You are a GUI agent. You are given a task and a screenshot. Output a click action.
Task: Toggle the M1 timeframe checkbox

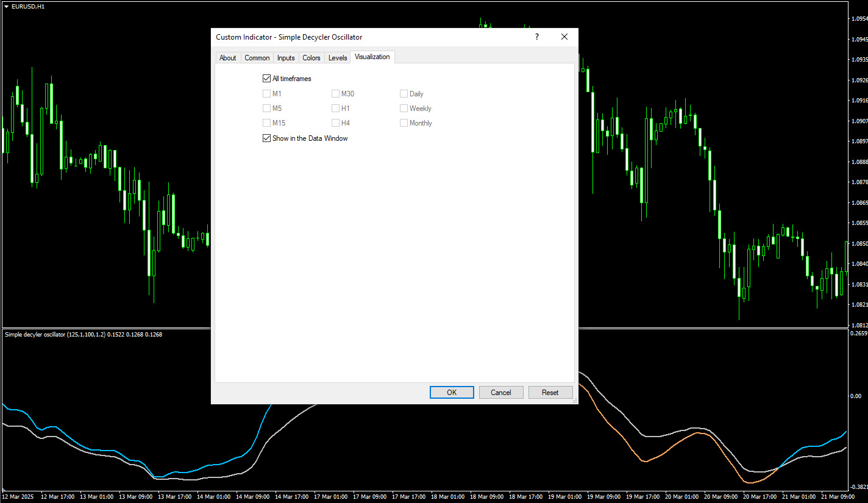point(266,94)
